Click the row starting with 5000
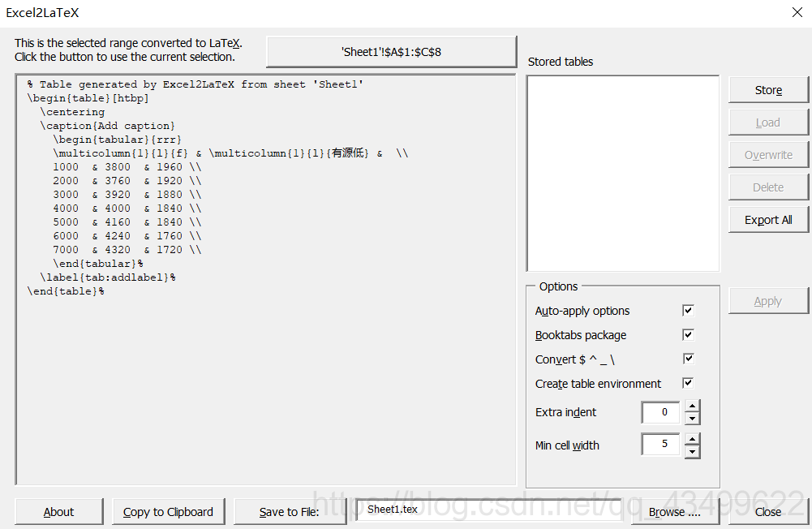 coord(127,222)
